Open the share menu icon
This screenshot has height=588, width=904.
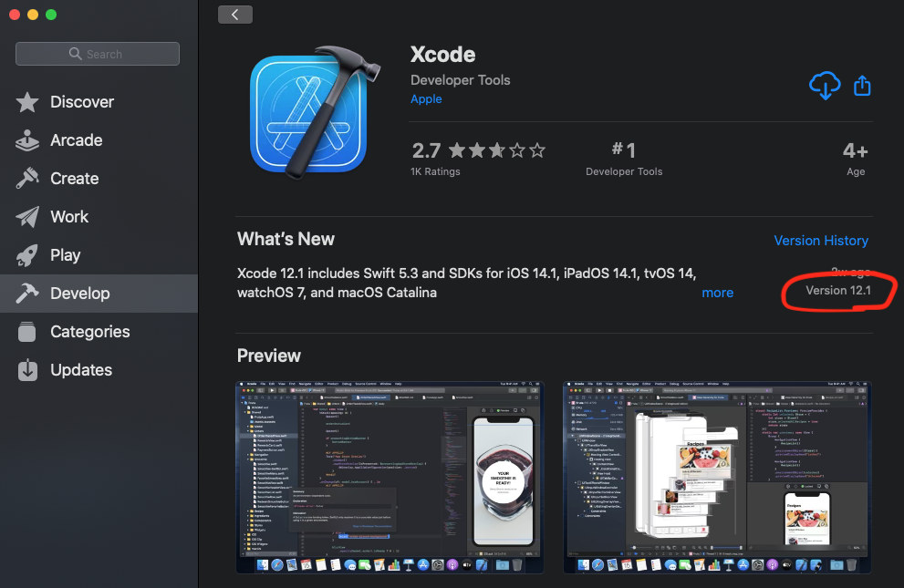(862, 85)
